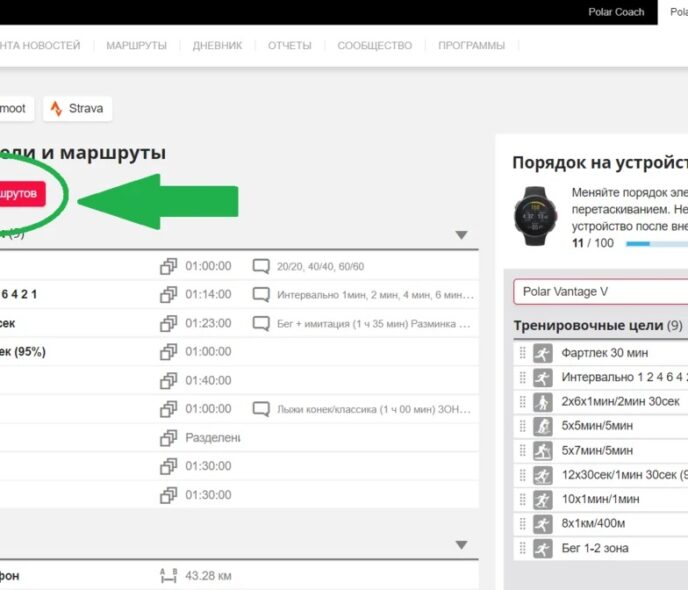This screenshot has height=590, width=688.
Task: Click running icon next to Фартлек 30 мин
Action: coord(543,353)
